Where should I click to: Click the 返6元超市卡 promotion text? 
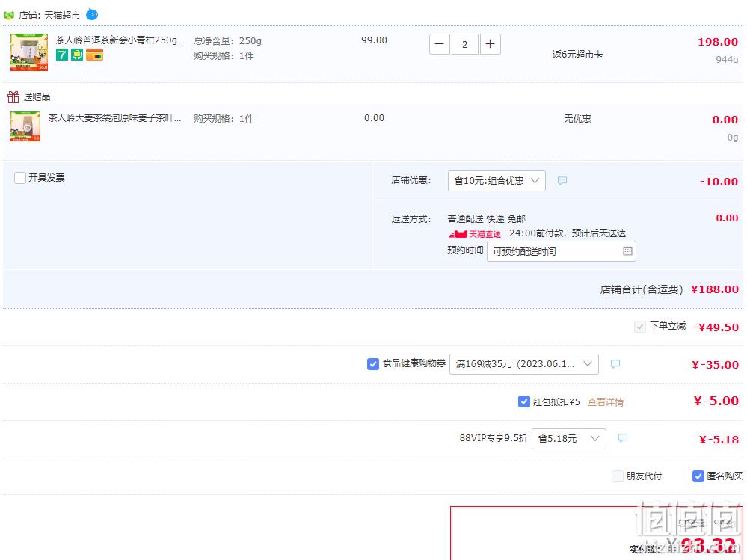click(x=577, y=55)
